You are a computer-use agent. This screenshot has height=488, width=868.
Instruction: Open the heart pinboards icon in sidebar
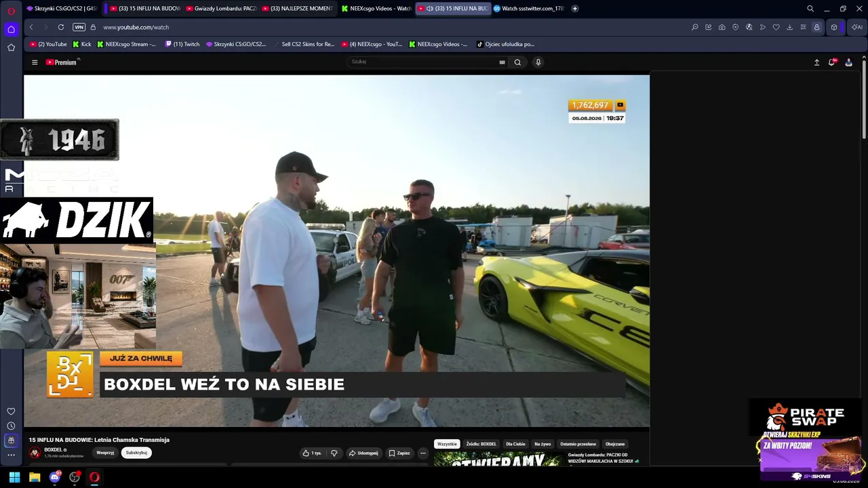click(11, 411)
